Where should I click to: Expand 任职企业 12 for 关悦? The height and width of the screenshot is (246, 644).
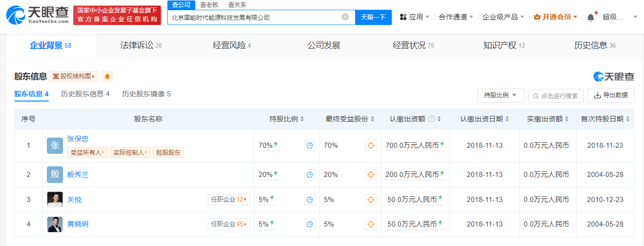[229, 200]
